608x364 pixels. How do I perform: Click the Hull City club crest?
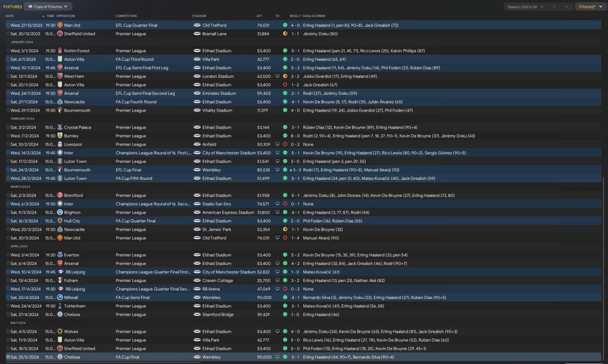tap(60, 221)
